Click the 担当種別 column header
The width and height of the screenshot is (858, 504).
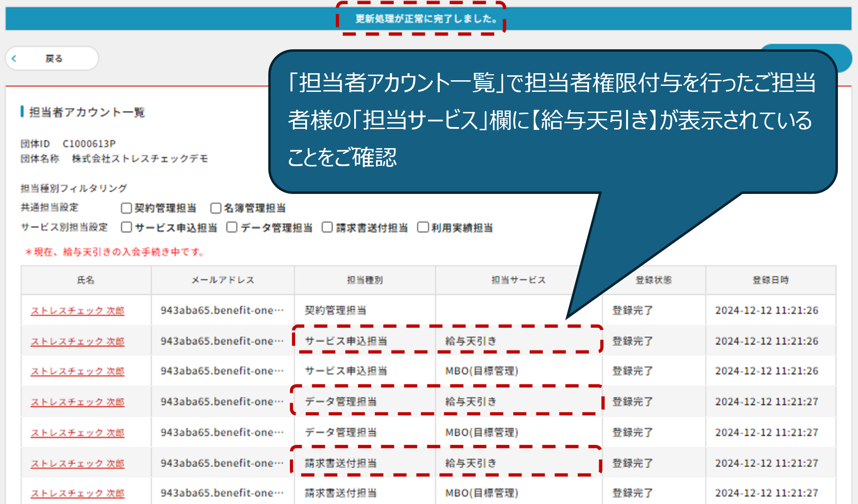pos(365,280)
